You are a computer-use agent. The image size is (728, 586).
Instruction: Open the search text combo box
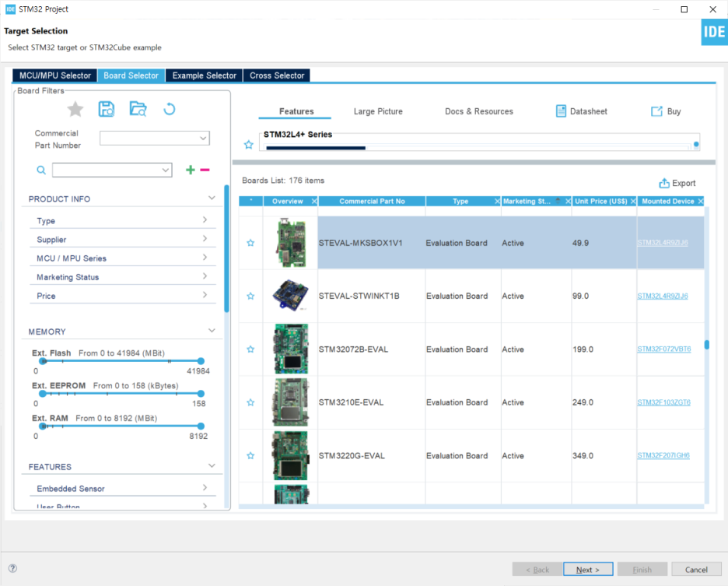click(x=112, y=170)
